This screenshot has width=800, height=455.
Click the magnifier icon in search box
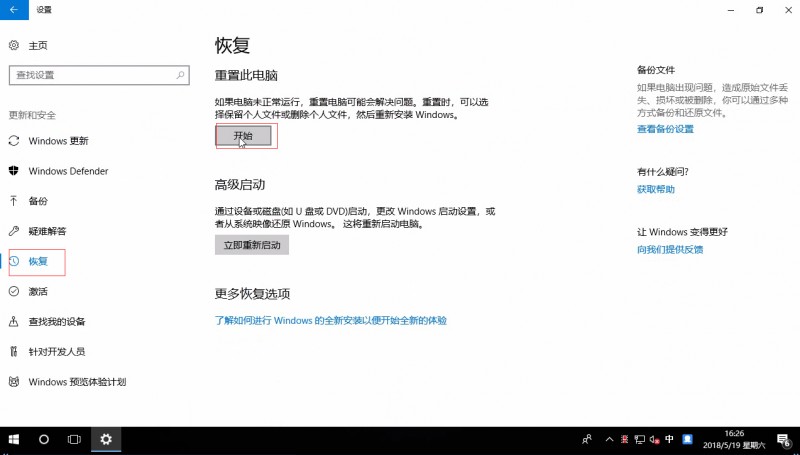pos(180,75)
